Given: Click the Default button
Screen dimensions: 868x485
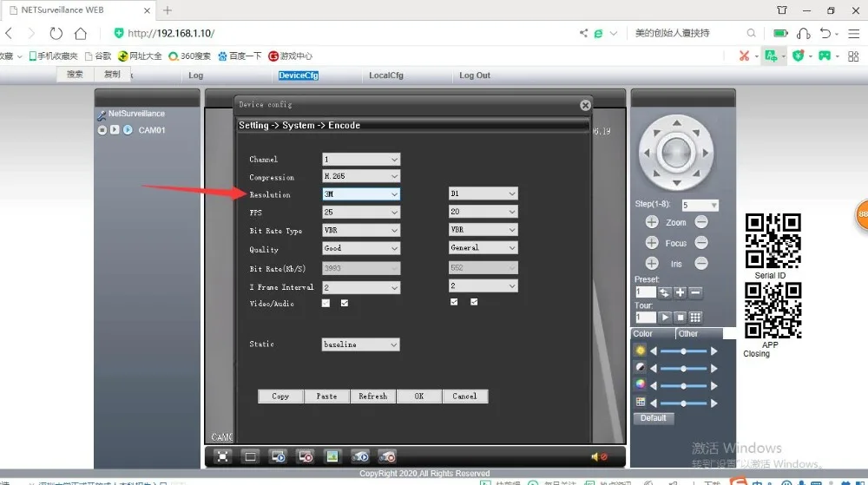Looking at the screenshot, I should click(x=654, y=418).
